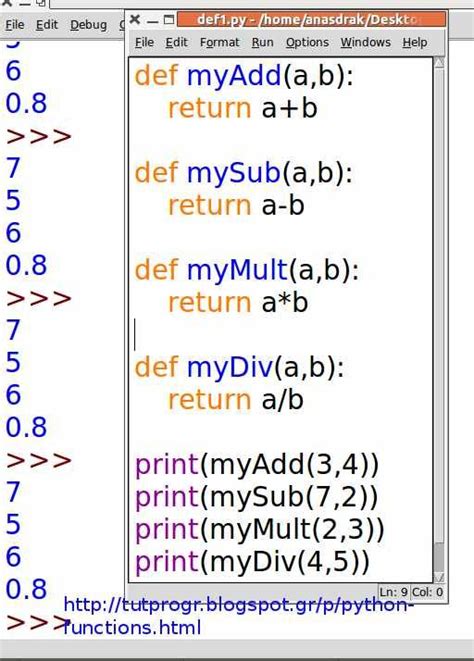The width and height of the screenshot is (474, 661).
Task: Open the Debug menu in Python shell window
Action: click(x=88, y=25)
